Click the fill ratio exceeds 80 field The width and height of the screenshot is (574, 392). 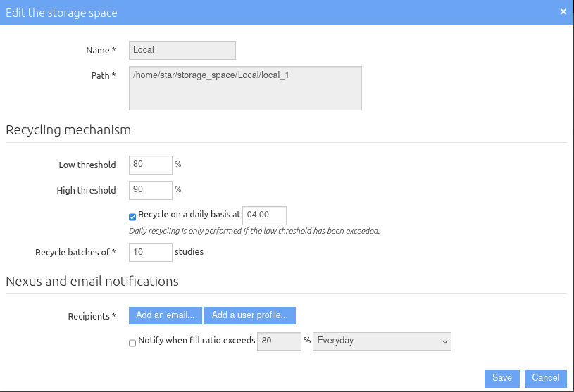(279, 341)
